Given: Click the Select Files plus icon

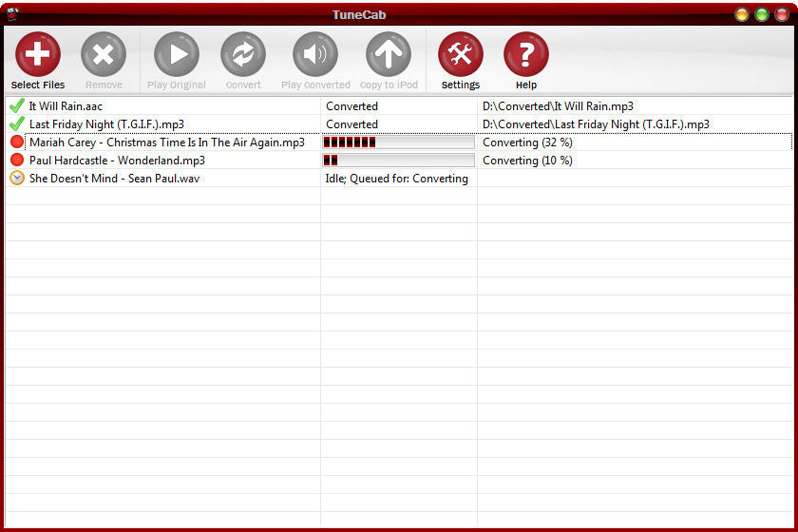Looking at the screenshot, I should (38, 54).
